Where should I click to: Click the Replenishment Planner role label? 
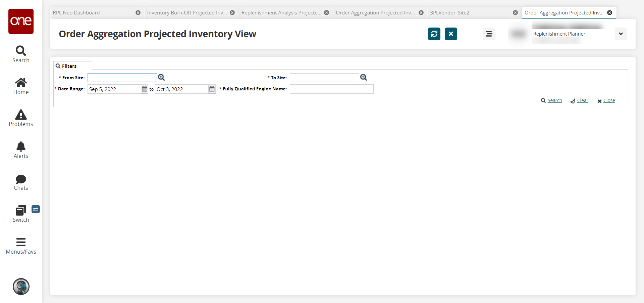(559, 34)
